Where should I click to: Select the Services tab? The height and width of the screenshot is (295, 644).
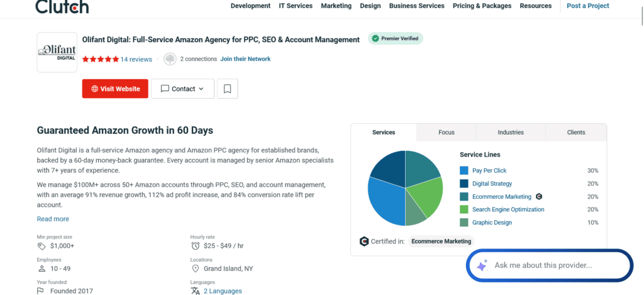click(384, 132)
